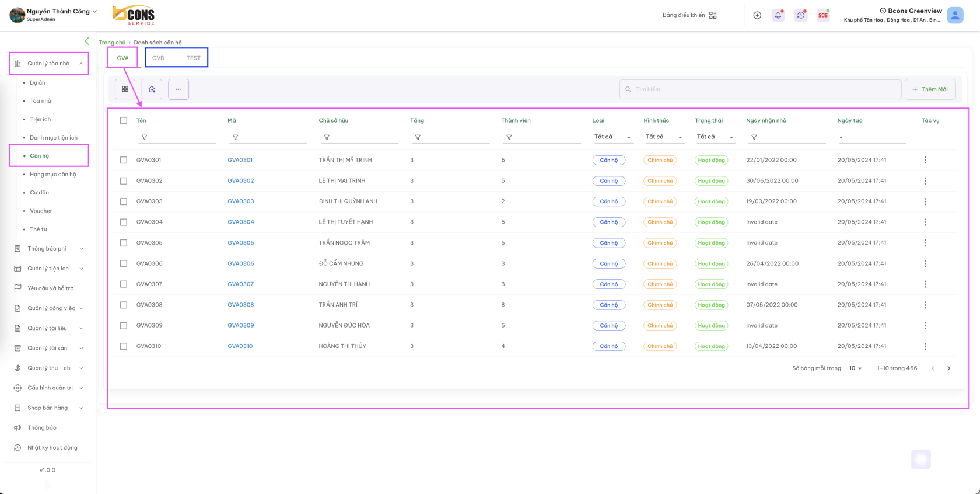Open Căn hộ in the sidebar
This screenshot has width=980, height=494.
click(x=40, y=156)
